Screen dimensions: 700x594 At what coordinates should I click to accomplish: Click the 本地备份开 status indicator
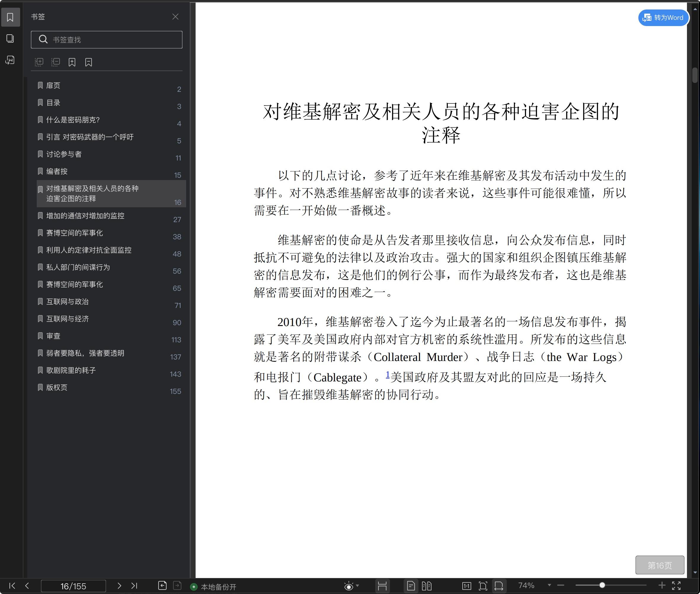tap(214, 587)
